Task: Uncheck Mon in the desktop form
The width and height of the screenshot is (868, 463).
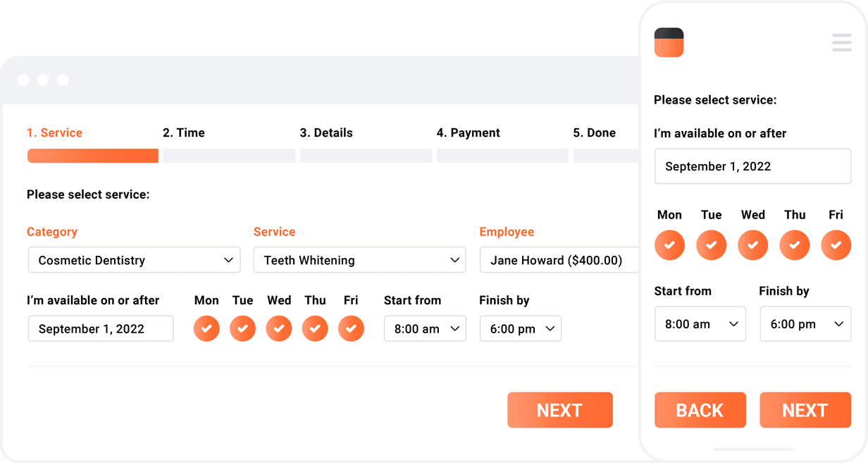Action: (x=206, y=328)
